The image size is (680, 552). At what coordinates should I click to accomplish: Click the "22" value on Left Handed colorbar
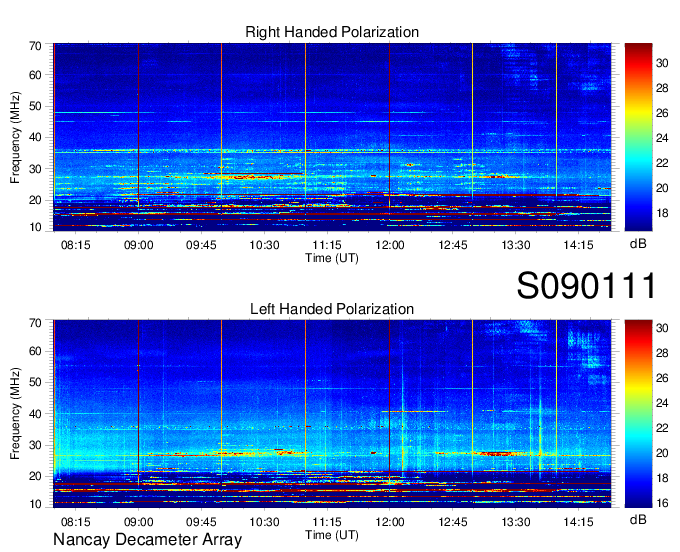662,428
